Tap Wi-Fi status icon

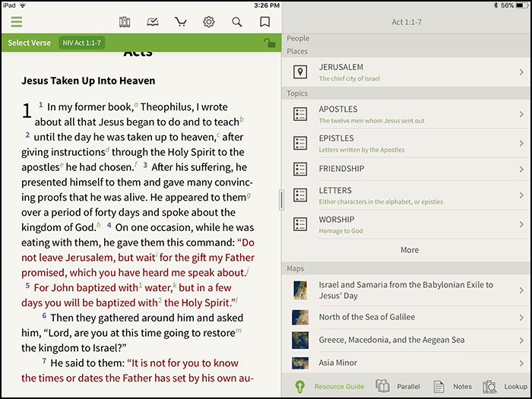click(23, 5)
